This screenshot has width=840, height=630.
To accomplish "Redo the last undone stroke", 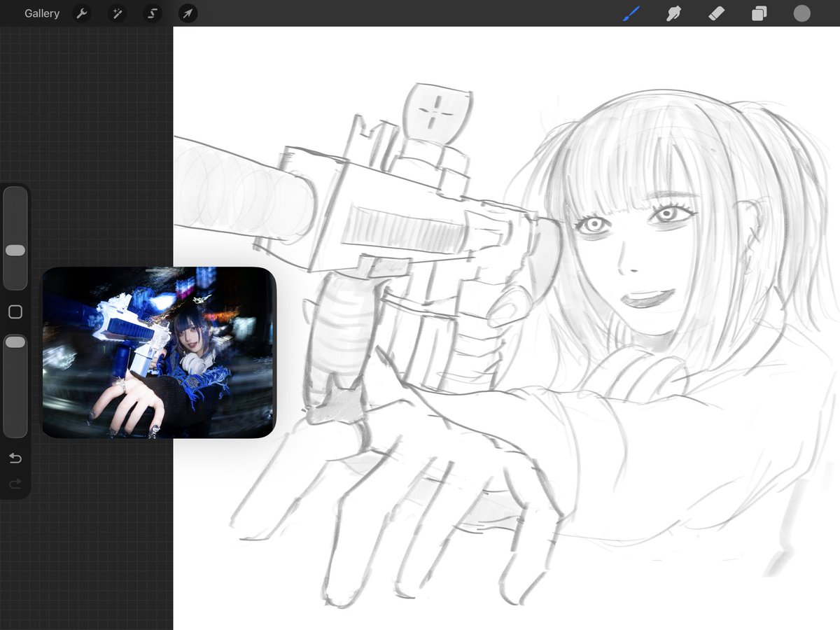I will click(x=15, y=484).
